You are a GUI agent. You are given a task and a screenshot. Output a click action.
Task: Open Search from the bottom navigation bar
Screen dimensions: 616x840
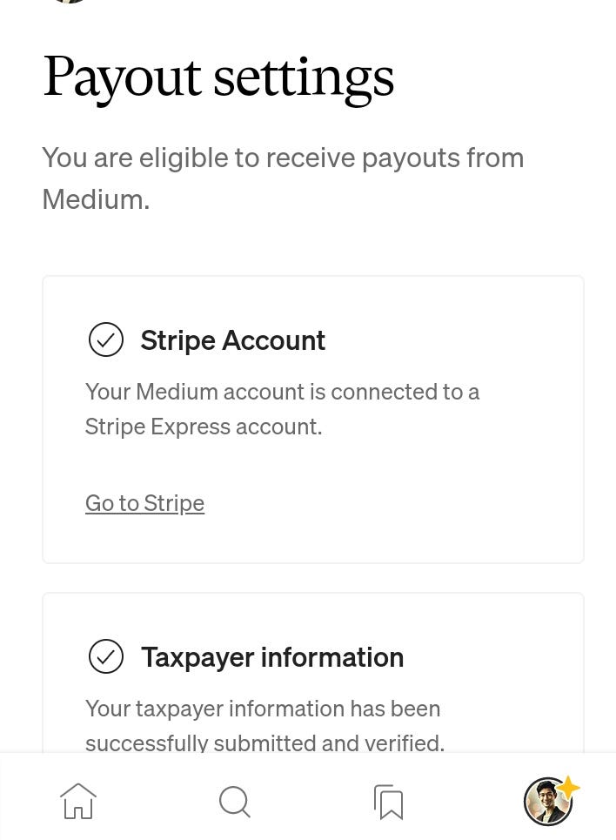click(234, 801)
